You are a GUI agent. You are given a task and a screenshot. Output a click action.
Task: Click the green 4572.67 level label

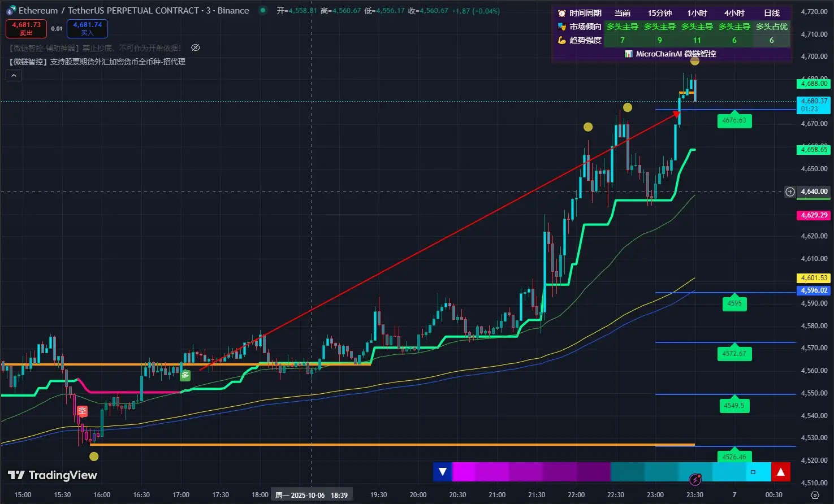click(x=734, y=354)
